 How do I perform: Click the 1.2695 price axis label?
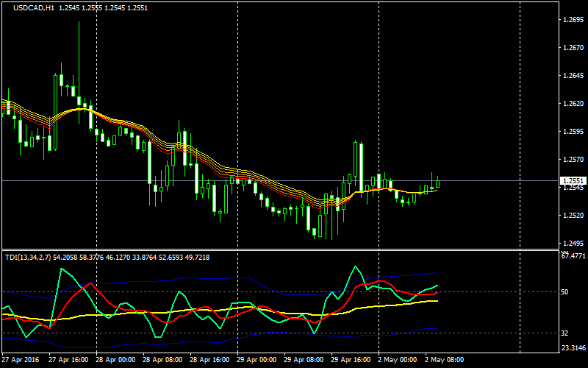(x=573, y=20)
